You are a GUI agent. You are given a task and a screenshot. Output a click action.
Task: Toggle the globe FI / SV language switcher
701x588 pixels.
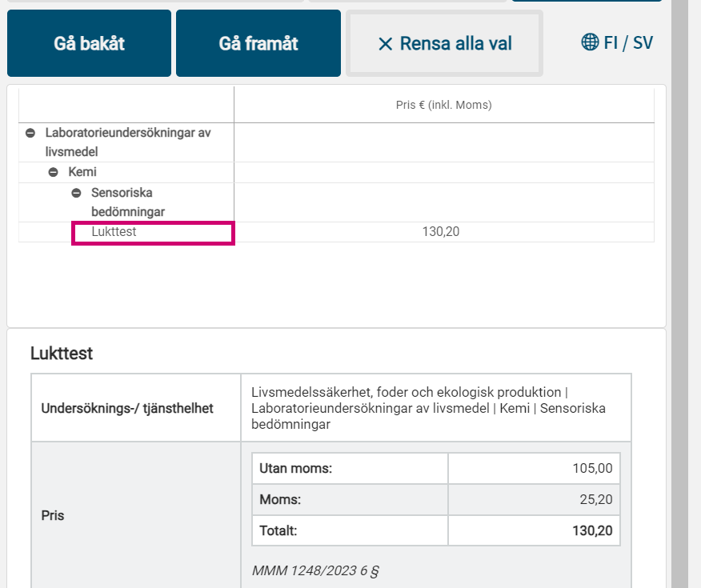pos(616,42)
